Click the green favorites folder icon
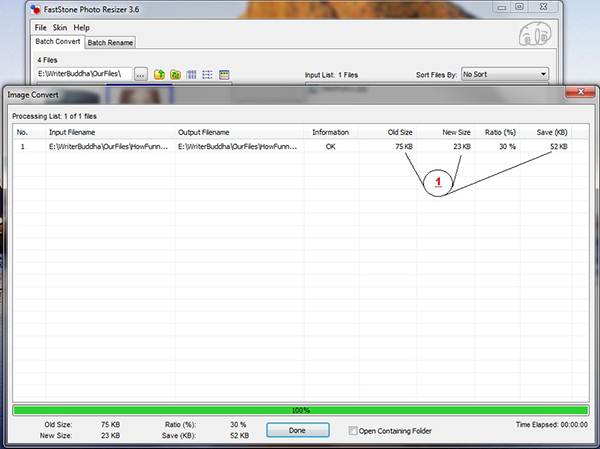The width and height of the screenshot is (600, 449). pyautogui.click(x=176, y=74)
